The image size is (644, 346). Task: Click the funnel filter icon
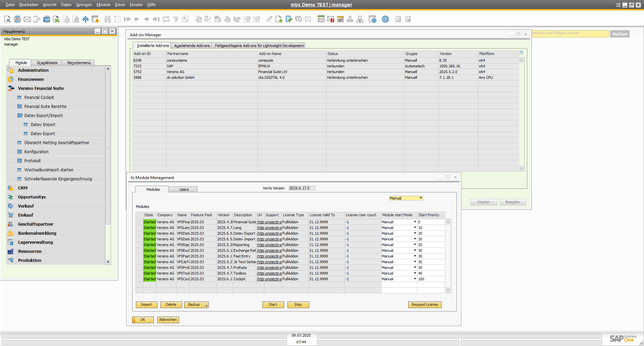click(x=176, y=19)
